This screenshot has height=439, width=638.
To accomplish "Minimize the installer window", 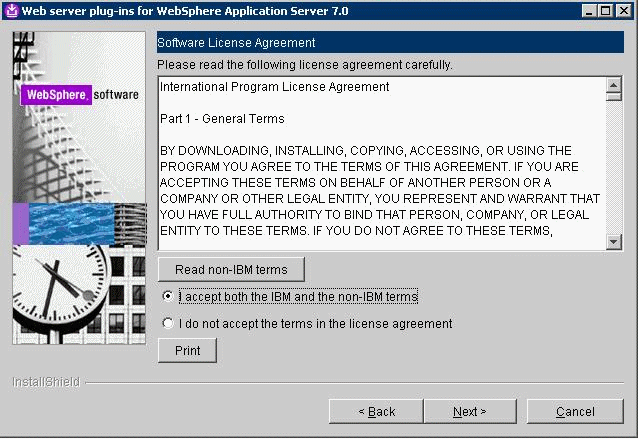I will click(589, 11).
